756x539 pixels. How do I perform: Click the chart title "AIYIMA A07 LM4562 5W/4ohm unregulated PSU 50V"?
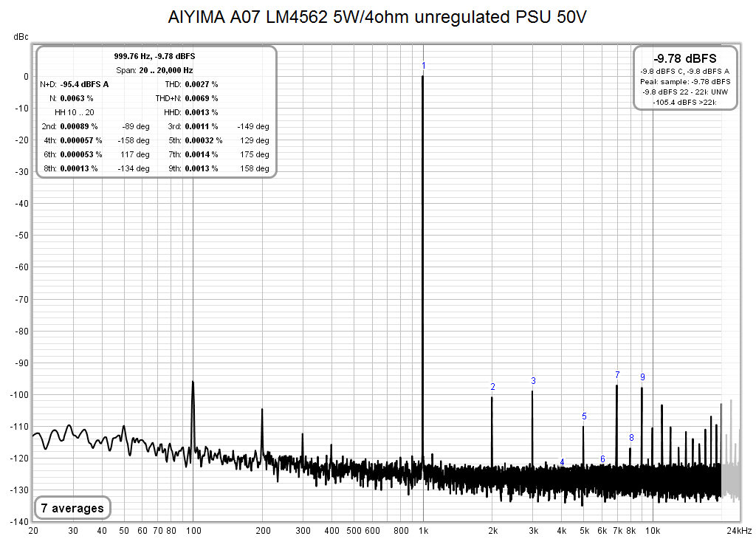click(x=377, y=18)
